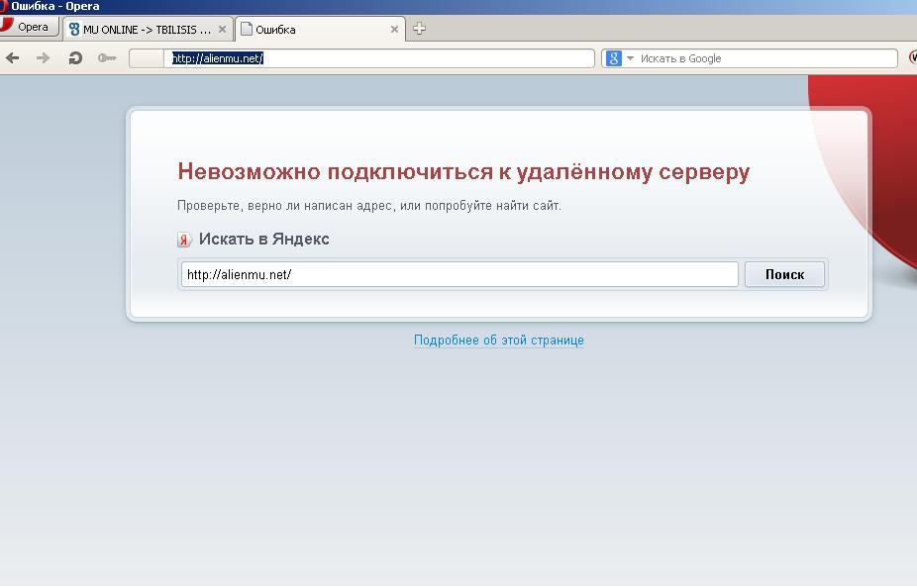Switch to the MU ONLINE -> TBILISIS tab
The width and height of the screenshot is (917, 588).
click(x=148, y=30)
